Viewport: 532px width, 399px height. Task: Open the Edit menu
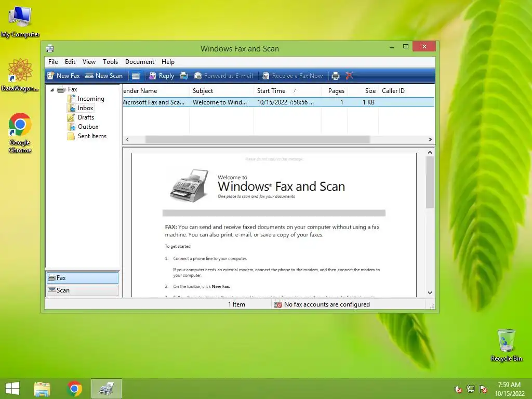[x=70, y=62]
